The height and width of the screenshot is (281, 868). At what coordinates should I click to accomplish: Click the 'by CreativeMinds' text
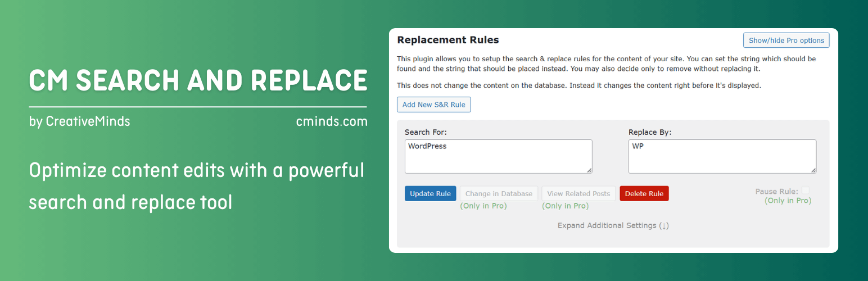pyautogui.click(x=79, y=121)
